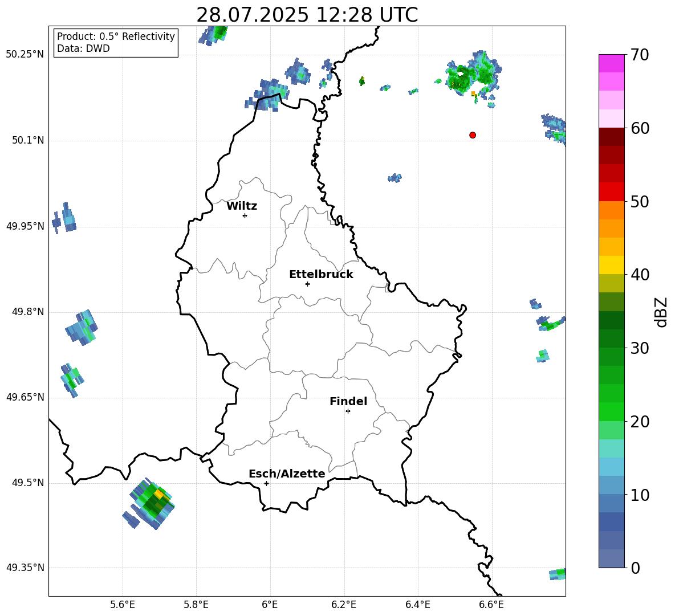Click the 40 tick on the colorbar
The width and height of the screenshot is (675, 616).
pos(640,275)
